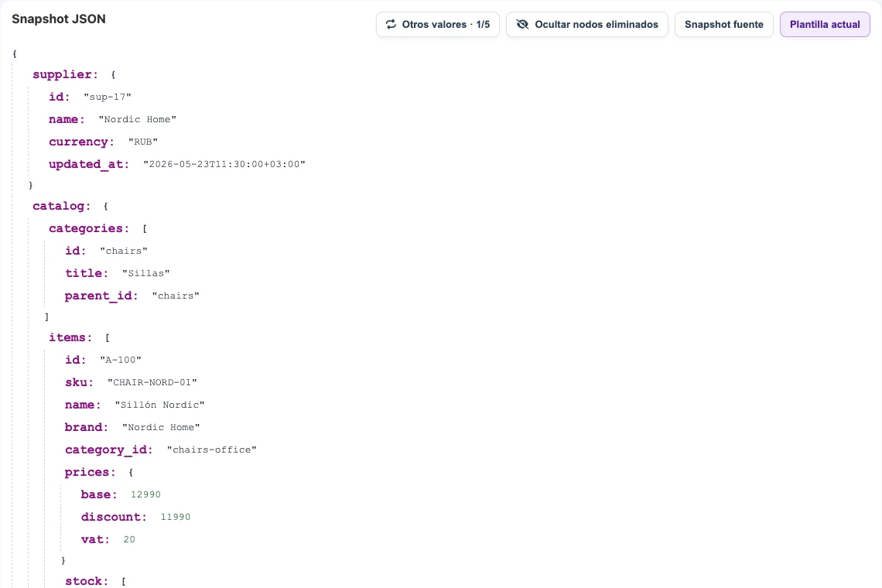Cycle the Otros valores 1/5 button

click(x=438, y=24)
